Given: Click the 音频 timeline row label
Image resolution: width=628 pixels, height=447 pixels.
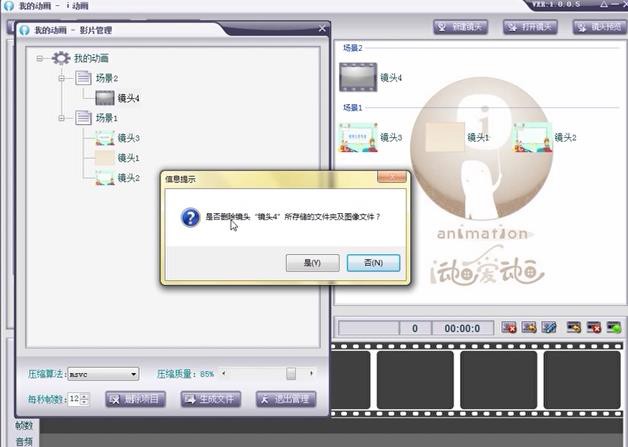Looking at the screenshot, I should 24,441.
